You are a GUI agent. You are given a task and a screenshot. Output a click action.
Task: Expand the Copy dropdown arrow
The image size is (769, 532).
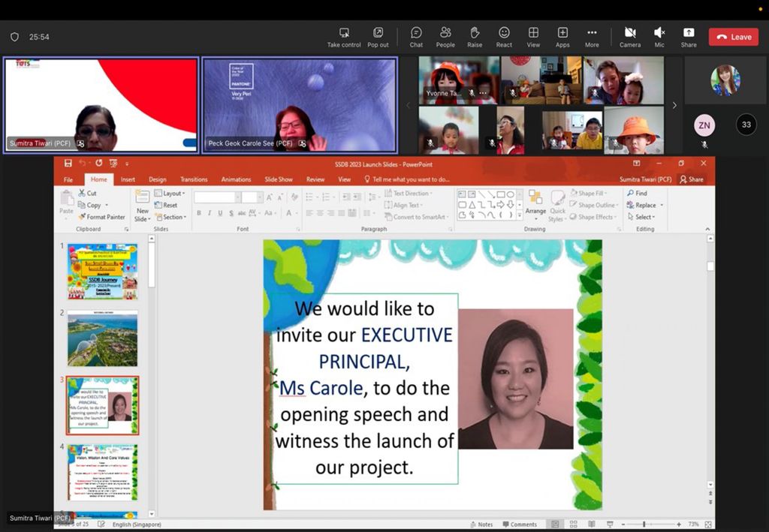click(x=107, y=206)
